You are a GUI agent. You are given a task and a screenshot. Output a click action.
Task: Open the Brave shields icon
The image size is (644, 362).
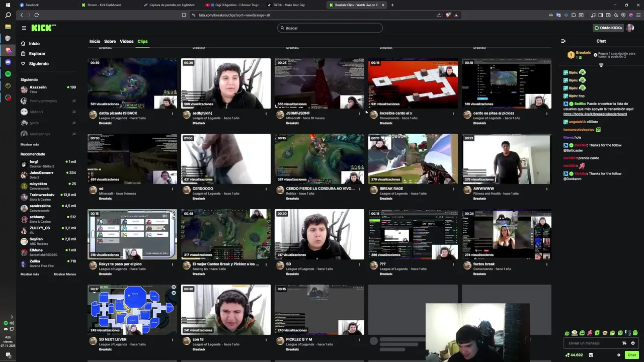pos(448,15)
